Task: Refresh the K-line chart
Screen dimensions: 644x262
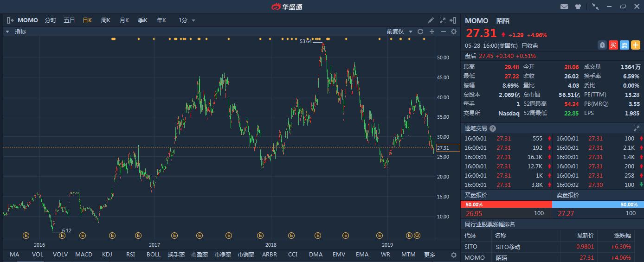Action: point(420,32)
